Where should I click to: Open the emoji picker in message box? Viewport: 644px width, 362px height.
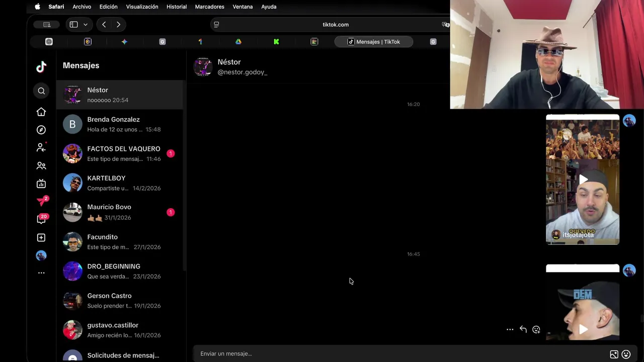click(x=626, y=354)
